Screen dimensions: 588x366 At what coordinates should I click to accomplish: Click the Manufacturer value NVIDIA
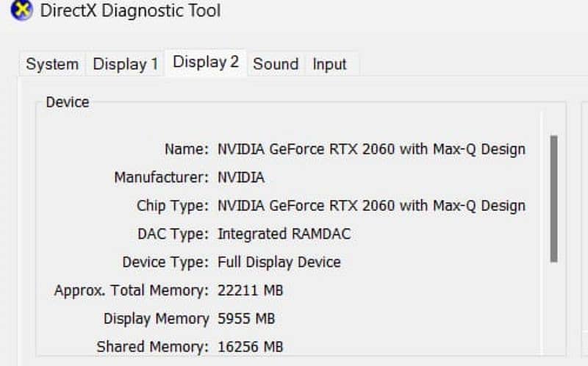tap(241, 177)
